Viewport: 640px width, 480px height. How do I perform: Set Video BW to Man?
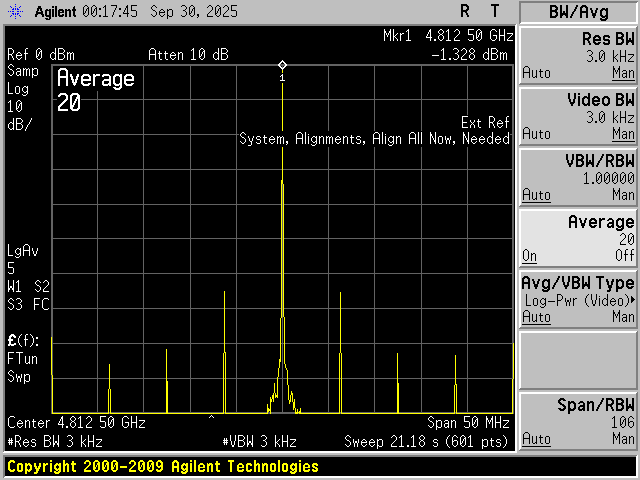623,134
